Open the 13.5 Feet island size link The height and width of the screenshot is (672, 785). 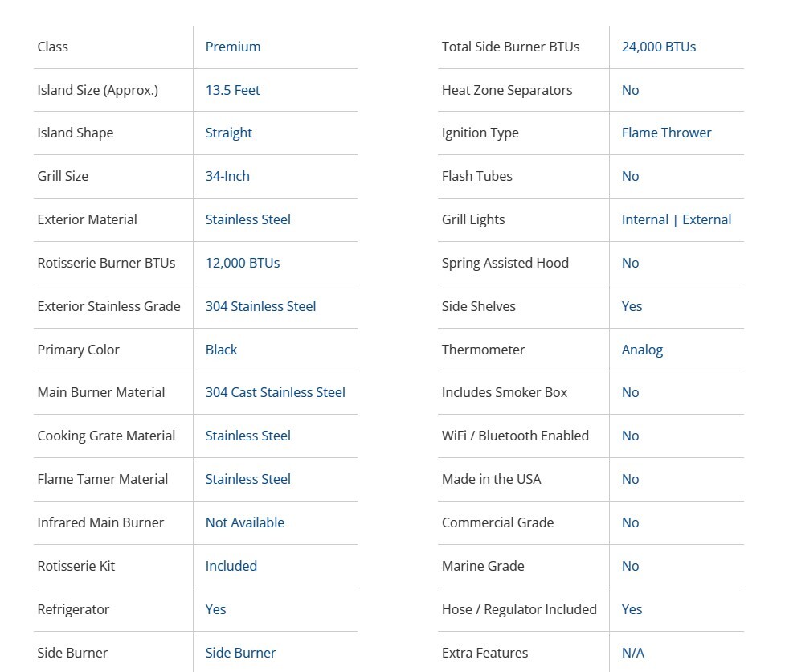point(232,90)
